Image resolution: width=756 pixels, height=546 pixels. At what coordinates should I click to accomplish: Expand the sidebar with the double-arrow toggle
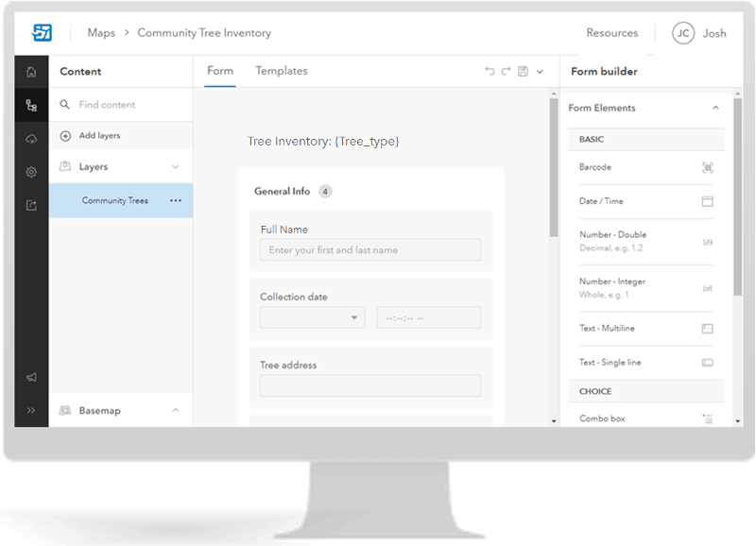31,410
